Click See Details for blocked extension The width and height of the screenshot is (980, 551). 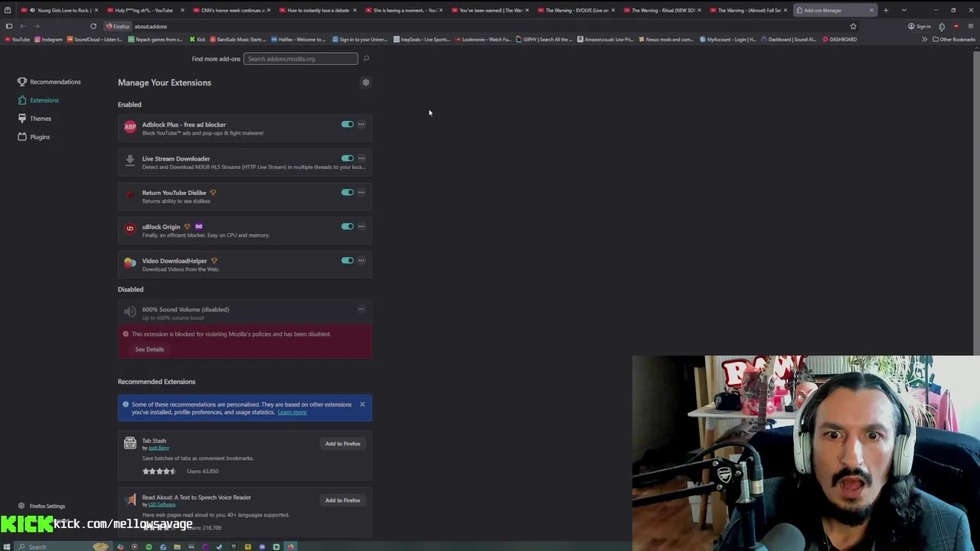click(149, 349)
